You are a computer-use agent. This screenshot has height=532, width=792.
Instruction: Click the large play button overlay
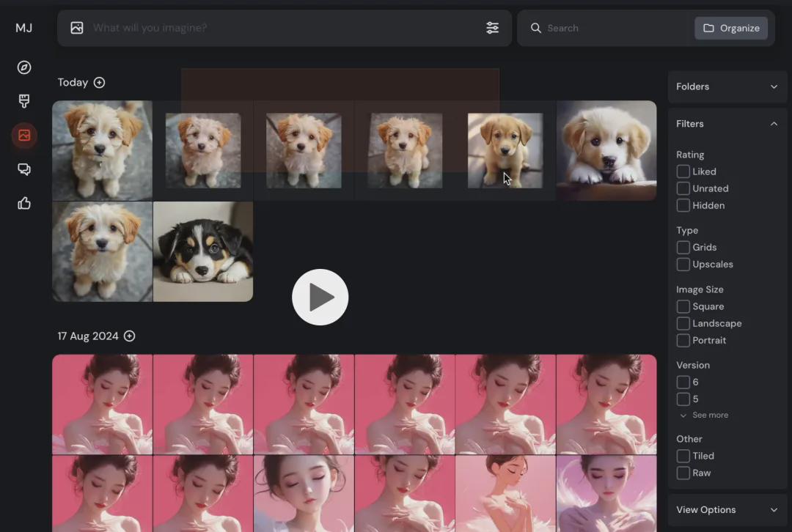(320, 297)
